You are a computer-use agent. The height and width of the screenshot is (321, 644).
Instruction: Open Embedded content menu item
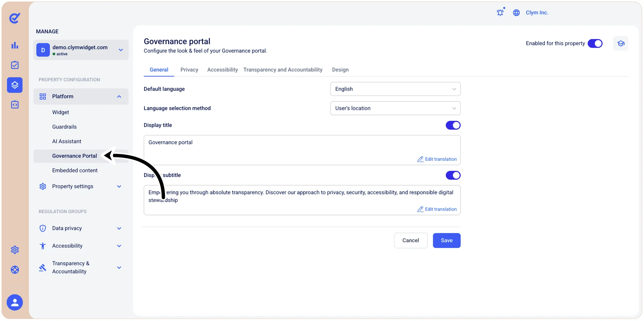(x=75, y=170)
